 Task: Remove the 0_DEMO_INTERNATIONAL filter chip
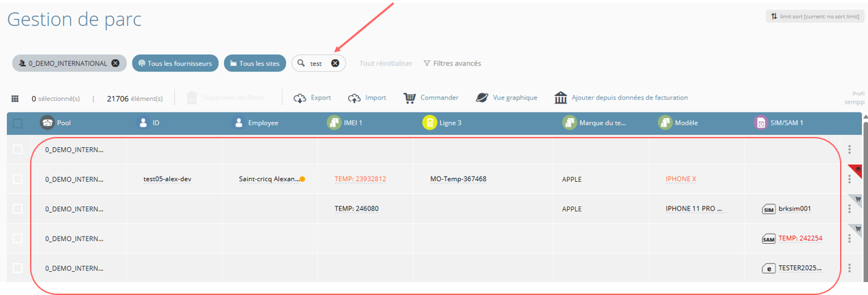(115, 63)
